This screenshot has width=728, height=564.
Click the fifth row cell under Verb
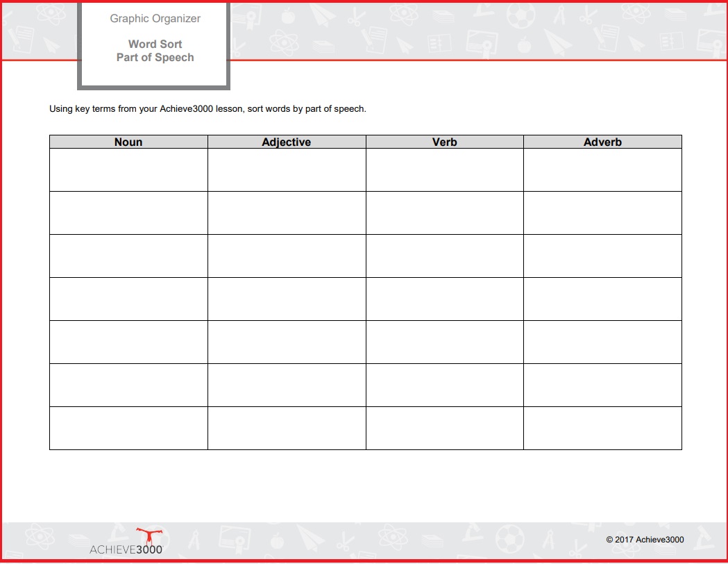tap(445, 342)
